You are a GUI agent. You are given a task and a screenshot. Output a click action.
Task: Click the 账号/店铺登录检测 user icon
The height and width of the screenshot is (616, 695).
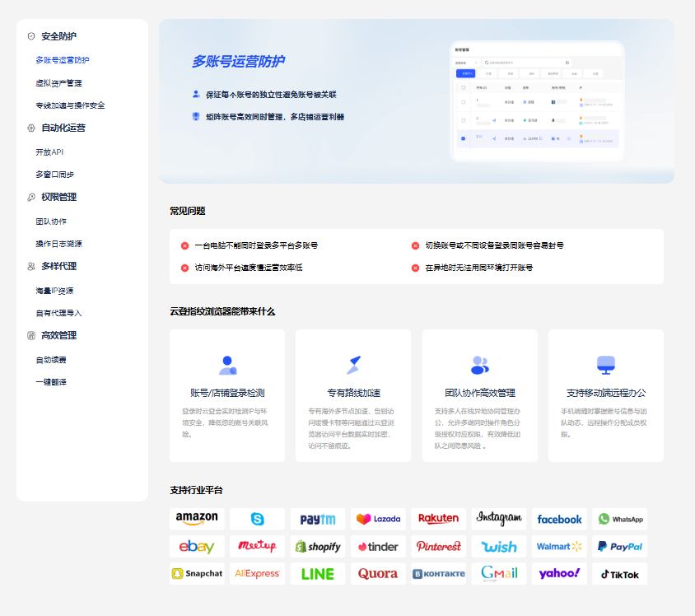click(228, 365)
